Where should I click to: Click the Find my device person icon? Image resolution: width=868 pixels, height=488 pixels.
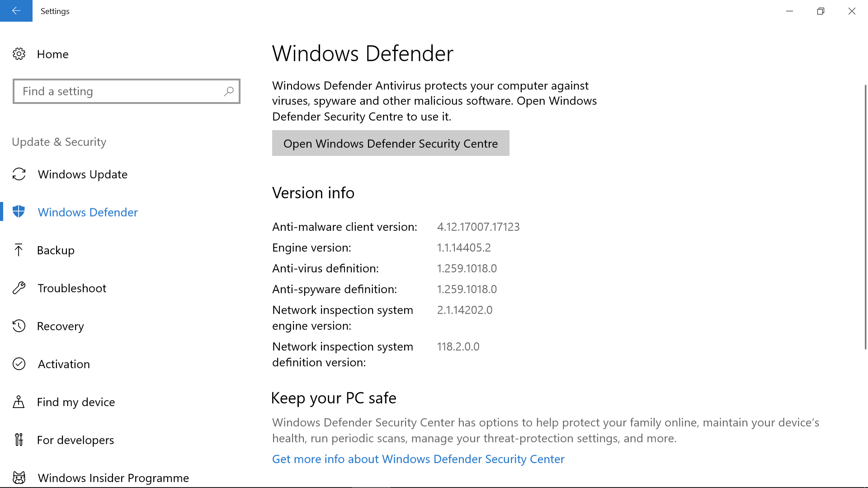coord(19,402)
